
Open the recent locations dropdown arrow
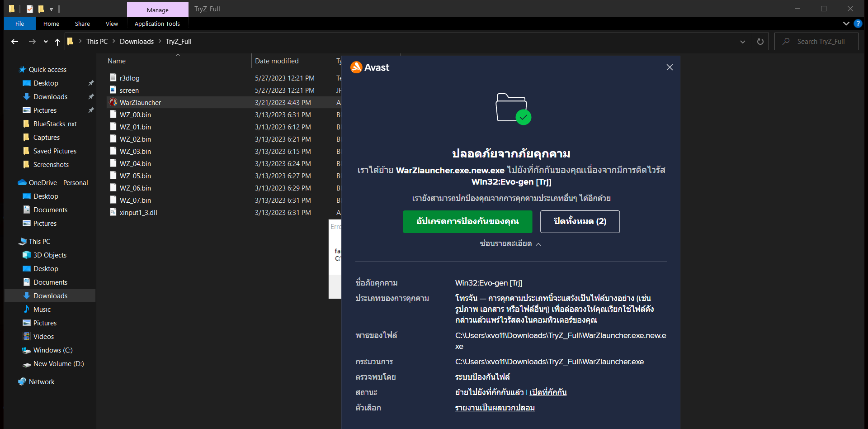46,42
